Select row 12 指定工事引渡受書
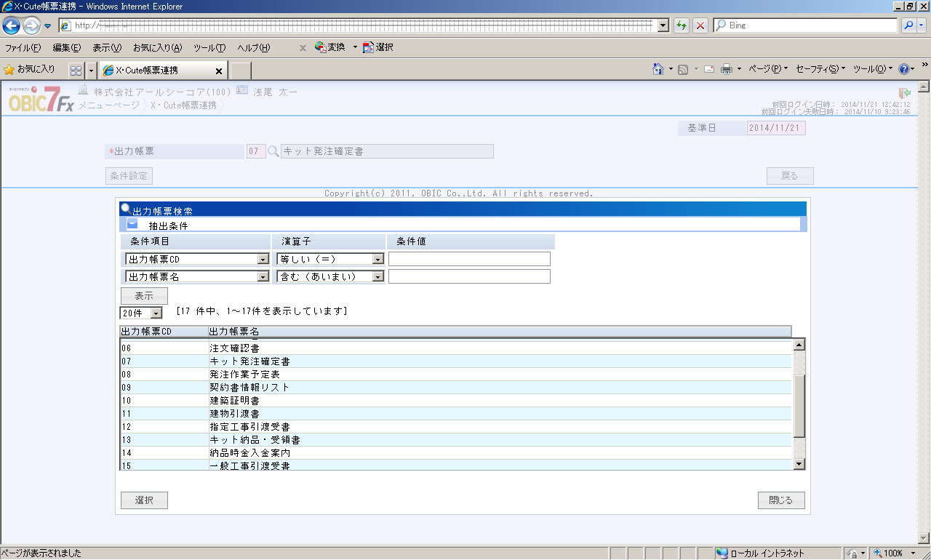Viewport: 931px width, 560px height. click(x=456, y=426)
